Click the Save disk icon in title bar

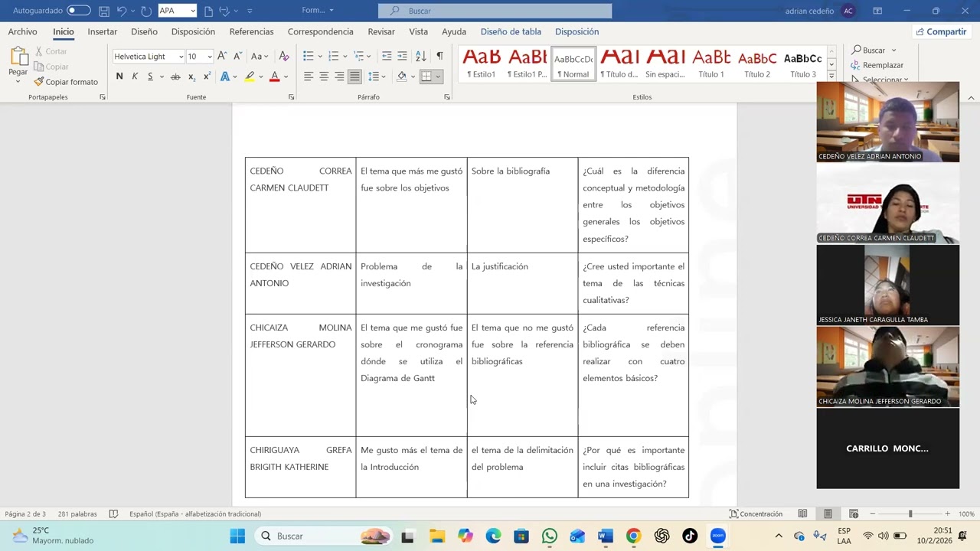(104, 11)
